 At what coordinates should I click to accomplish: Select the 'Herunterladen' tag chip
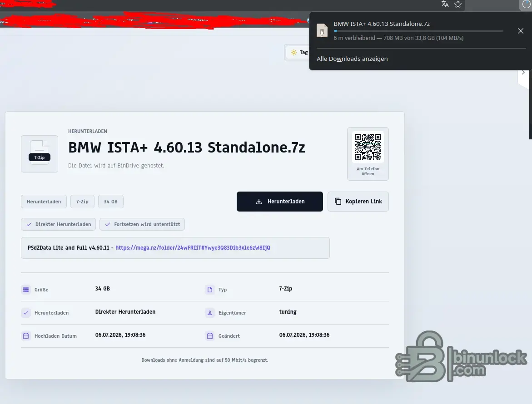pos(44,202)
